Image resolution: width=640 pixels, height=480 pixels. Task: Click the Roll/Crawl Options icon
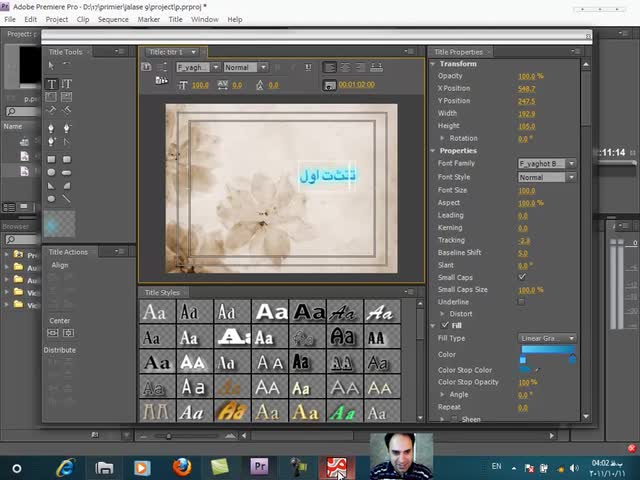pos(162,67)
